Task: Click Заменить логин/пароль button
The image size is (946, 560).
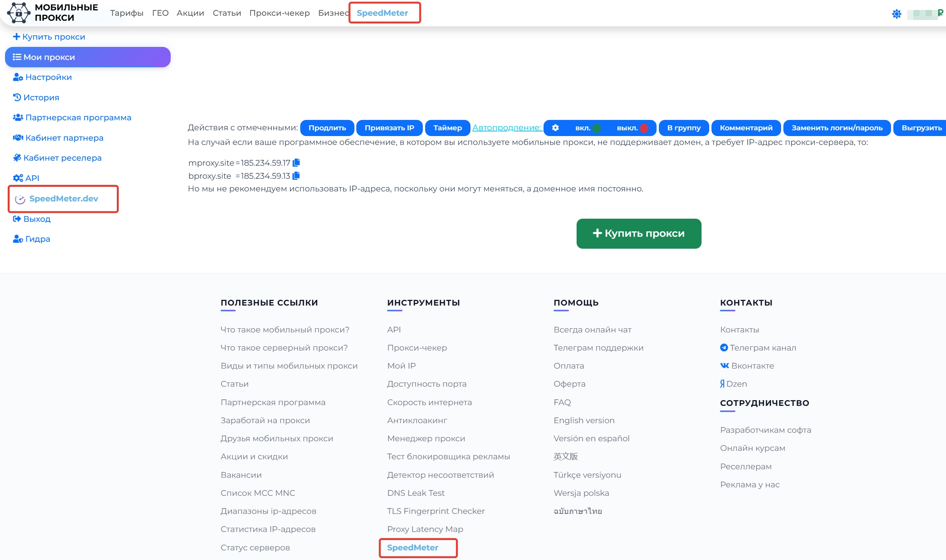Action: 836,128
